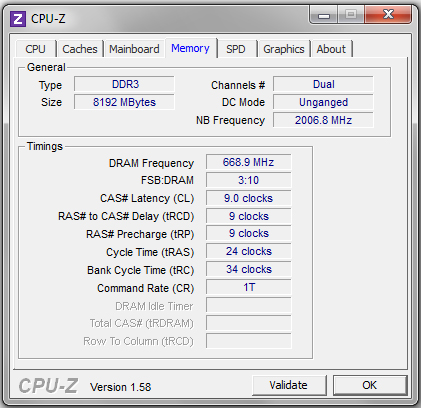Switch to the Caches tab
Viewport: 421px width, 408px height.
(80, 49)
